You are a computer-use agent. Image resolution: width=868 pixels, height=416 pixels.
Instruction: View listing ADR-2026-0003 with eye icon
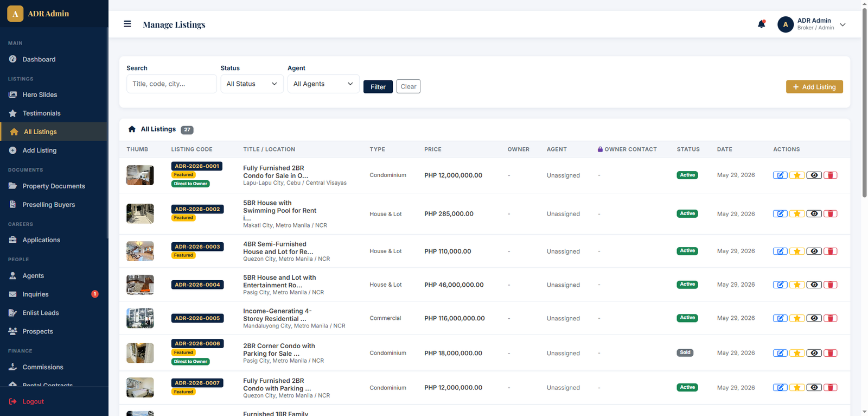point(814,251)
